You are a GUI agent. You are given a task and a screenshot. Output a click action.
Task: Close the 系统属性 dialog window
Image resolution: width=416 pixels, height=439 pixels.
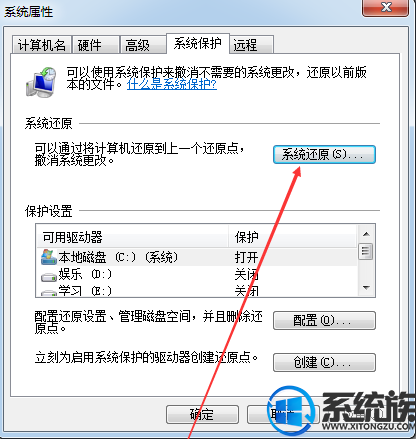pos(386,7)
